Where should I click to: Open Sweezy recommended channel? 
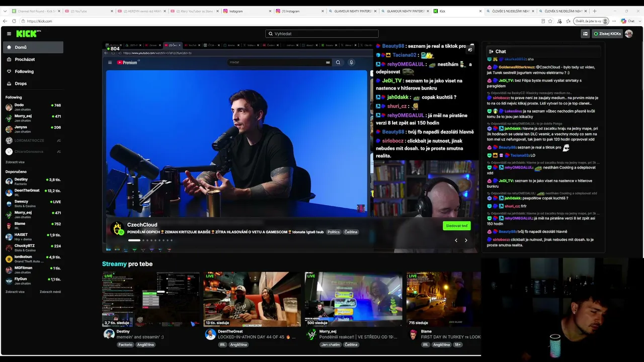click(x=33, y=203)
